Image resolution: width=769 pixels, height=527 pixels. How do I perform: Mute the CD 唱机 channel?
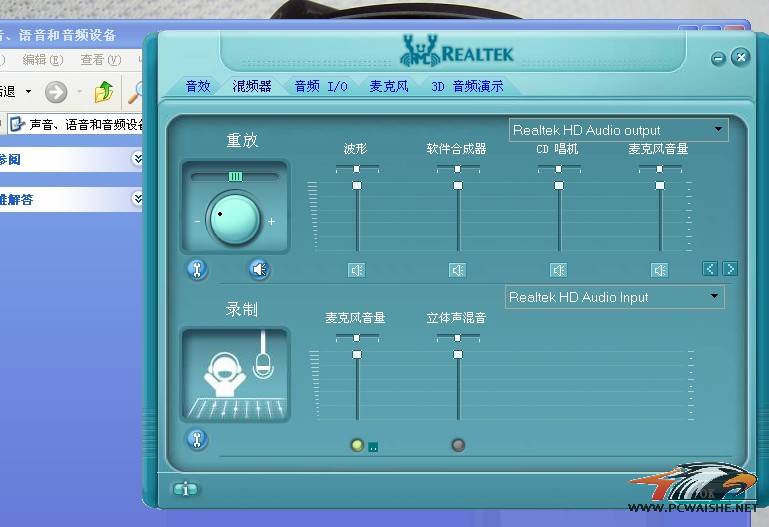pyautogui.click(x=559, y=270)
